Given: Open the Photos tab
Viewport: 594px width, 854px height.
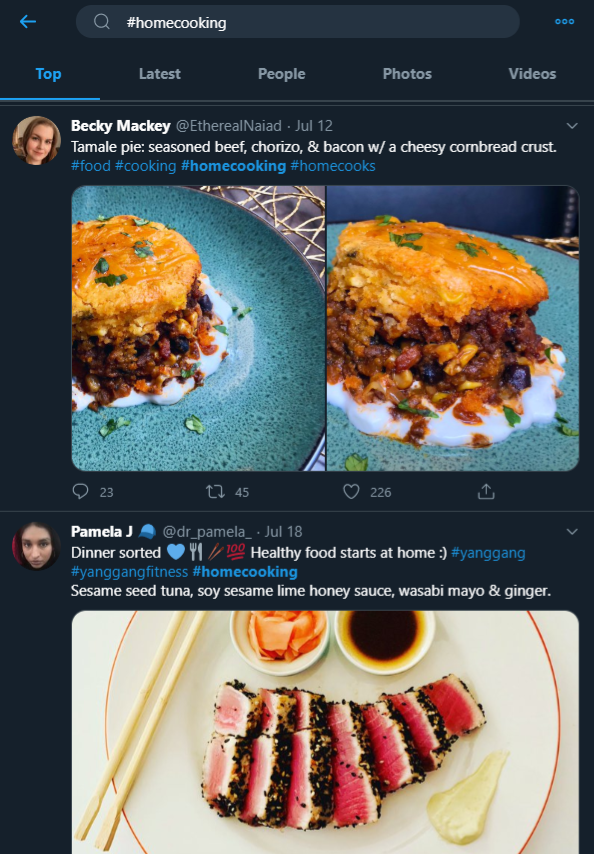Looking at the screenshot, I should [407, 74].
